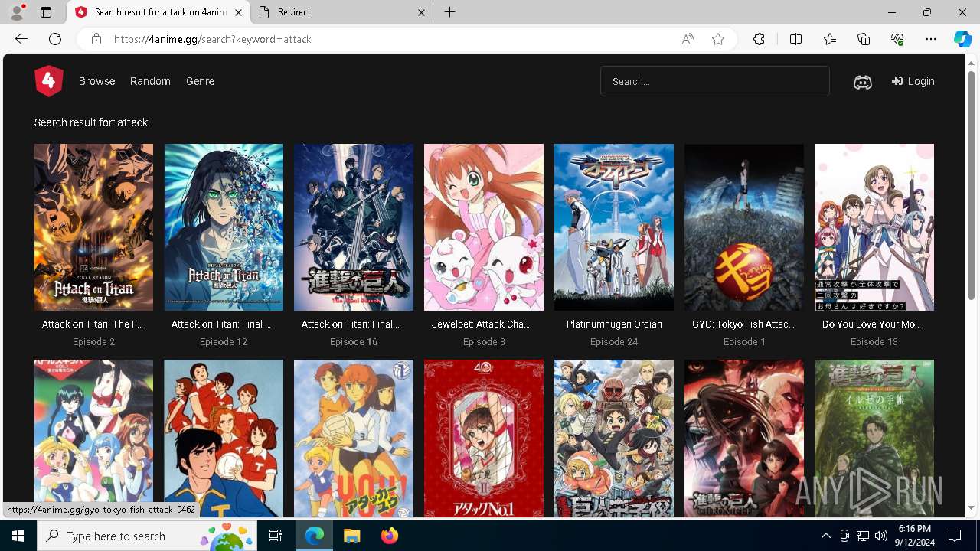980x551 pixels.
Task: Open the Discord icon link
Action: pyautogui.click(x=863, y=82)
